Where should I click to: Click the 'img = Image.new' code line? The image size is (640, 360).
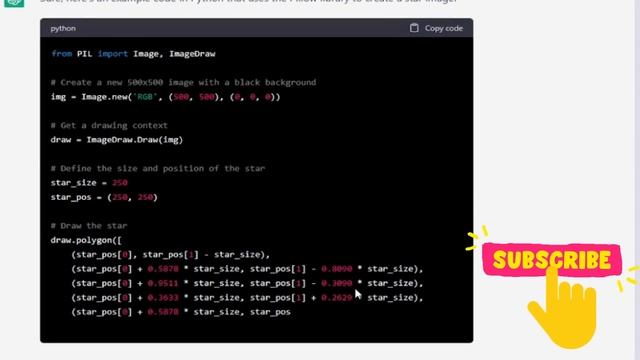(165, 97)
